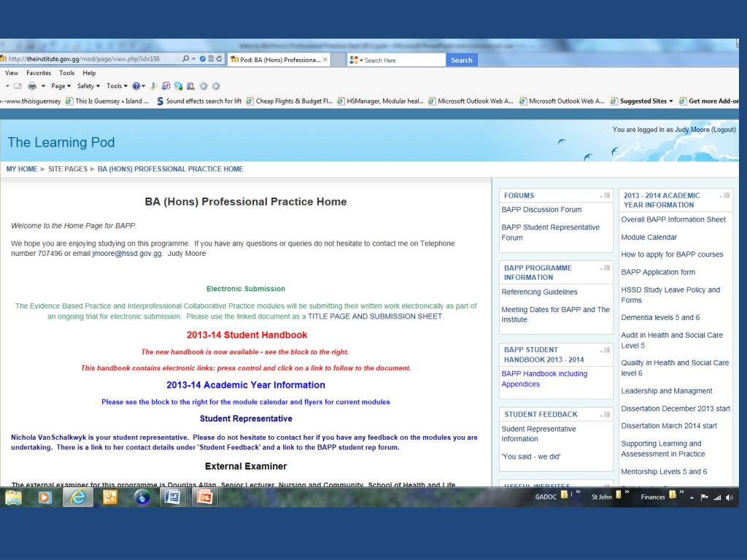Toggle the dock icon on STUDENT FEEDBACK block
The width and height of the screenshot is (747, 560).
point(607,415)
